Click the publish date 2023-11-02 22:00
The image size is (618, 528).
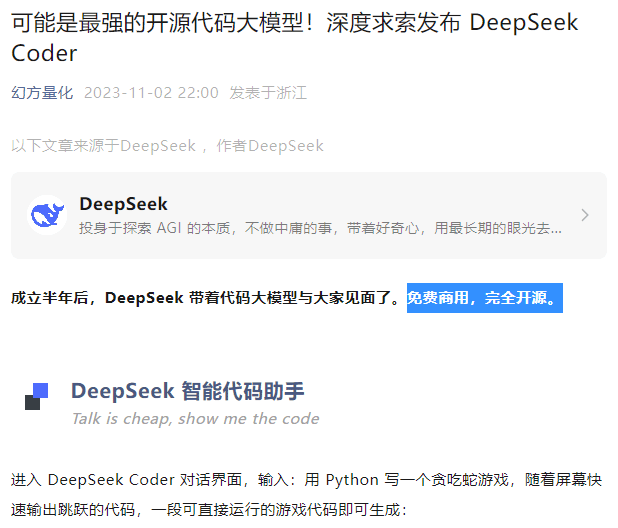151,93
